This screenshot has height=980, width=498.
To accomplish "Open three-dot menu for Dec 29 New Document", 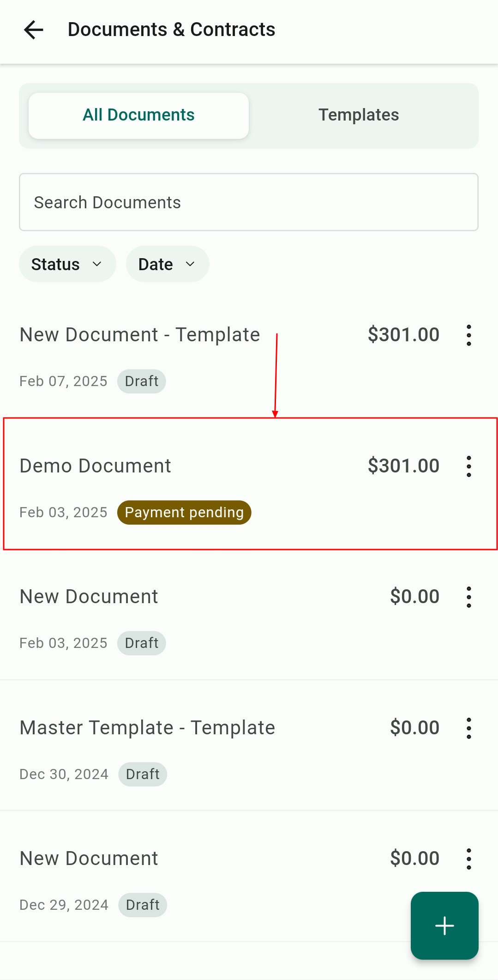I will pyautogui.click(x=468, y=859).
